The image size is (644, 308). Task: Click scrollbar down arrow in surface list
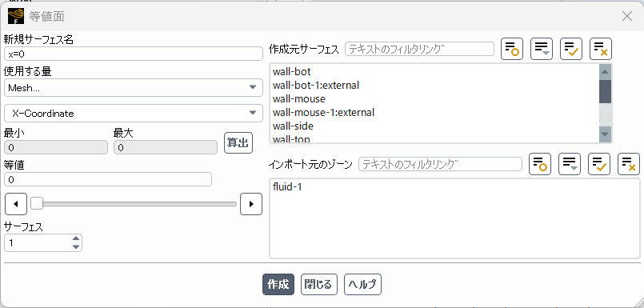(605, 134)
